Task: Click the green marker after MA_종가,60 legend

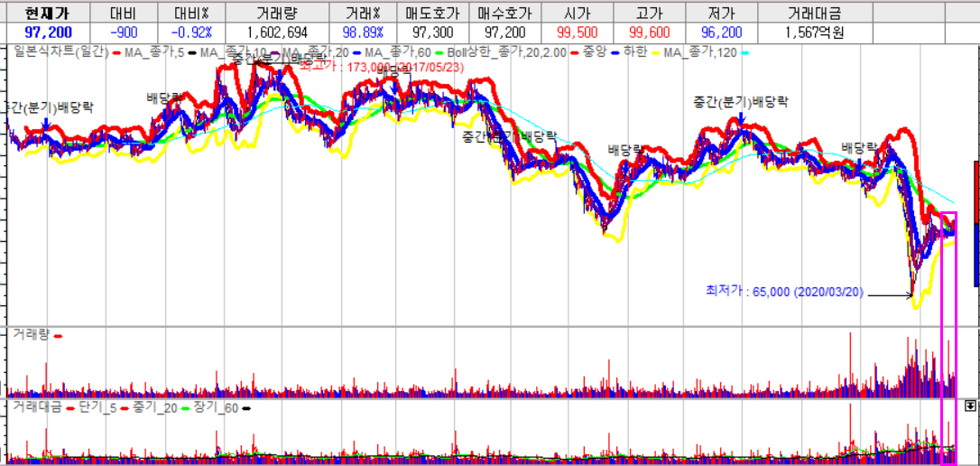Action: pyautogui.click(x=441, y=52)
